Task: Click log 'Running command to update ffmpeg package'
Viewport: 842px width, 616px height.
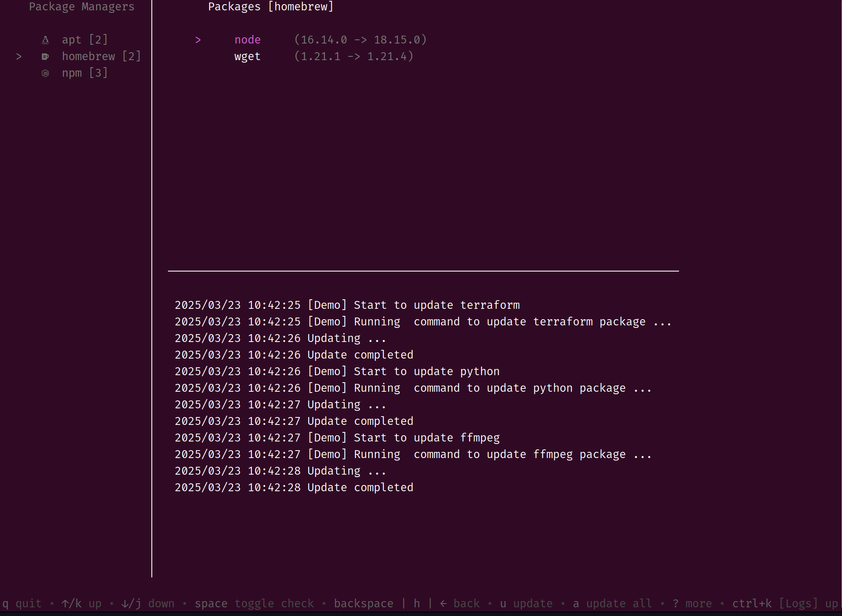Action: coord(413,454)
